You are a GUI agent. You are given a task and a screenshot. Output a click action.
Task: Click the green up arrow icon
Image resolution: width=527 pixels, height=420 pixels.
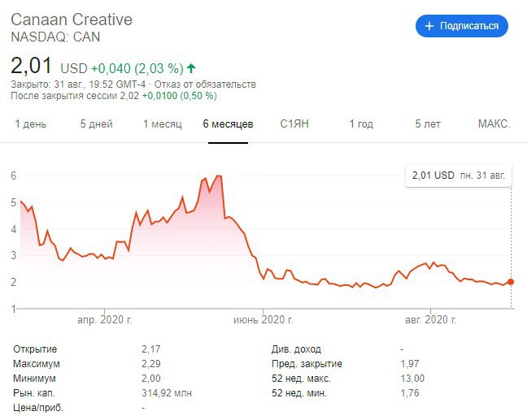(191, 68)
